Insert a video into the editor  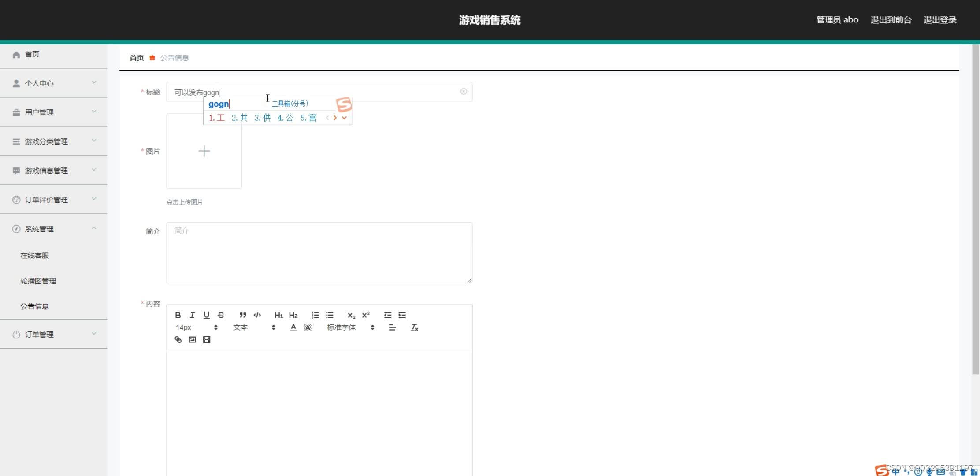point(207,340)
